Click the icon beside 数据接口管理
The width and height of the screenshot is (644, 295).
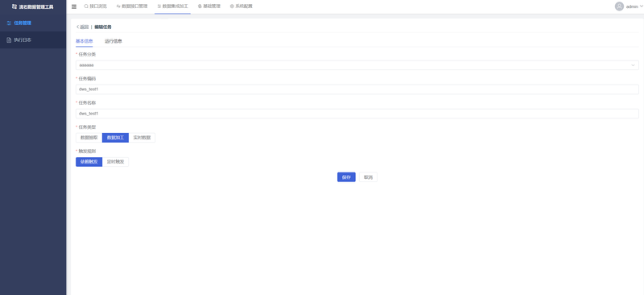(x=118, y=6)
